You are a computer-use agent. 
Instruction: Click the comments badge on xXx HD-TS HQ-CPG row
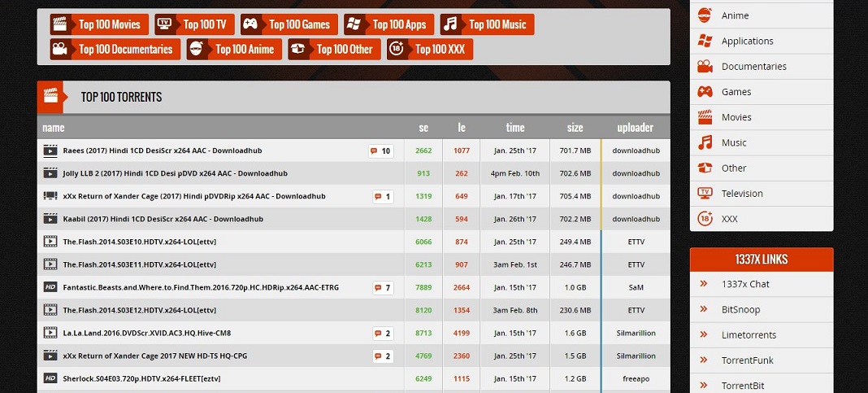[383, 356]
